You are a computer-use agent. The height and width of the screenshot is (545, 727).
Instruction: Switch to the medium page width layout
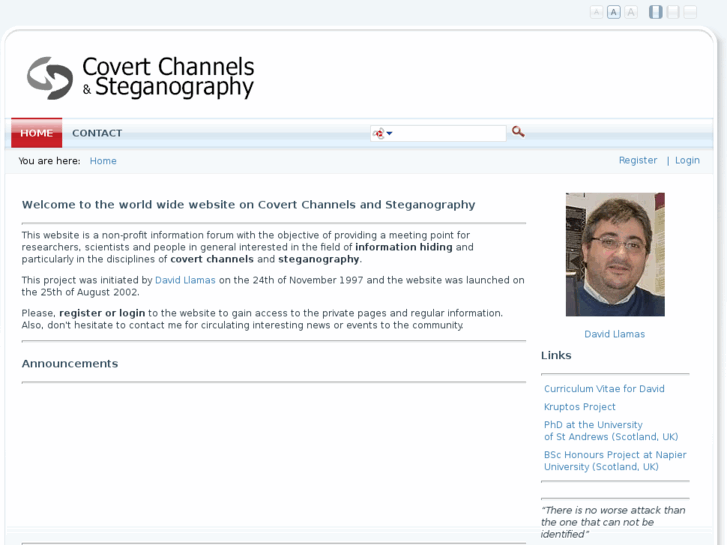click(x=673, y=12)
